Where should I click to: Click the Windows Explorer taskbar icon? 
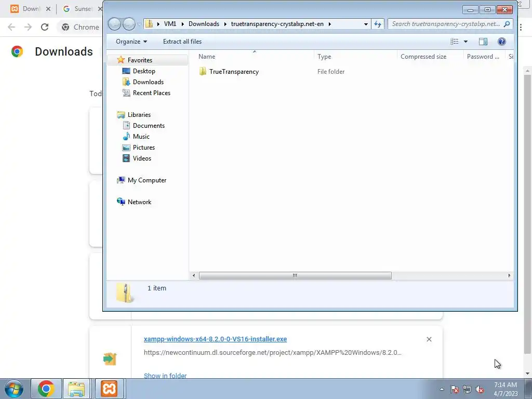pos(77,389)
